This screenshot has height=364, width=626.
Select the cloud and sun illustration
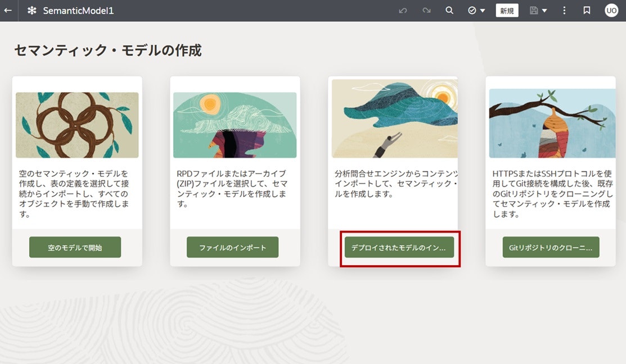click(235, 125)
